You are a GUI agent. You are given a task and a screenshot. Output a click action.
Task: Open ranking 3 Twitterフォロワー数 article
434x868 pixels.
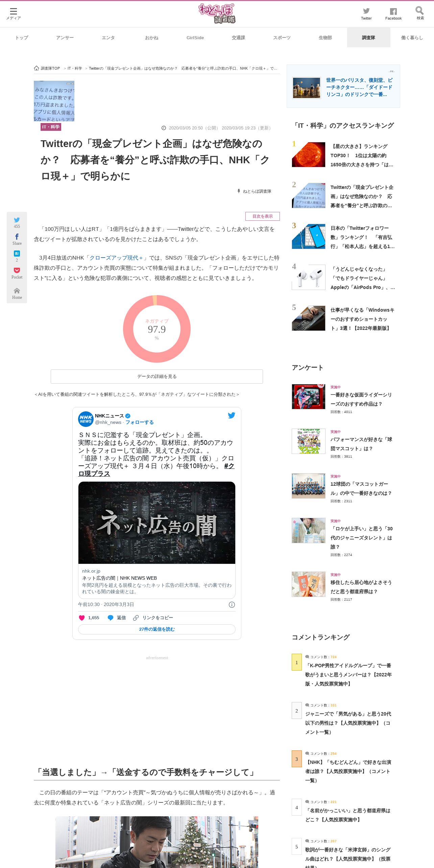pos(362,237)
